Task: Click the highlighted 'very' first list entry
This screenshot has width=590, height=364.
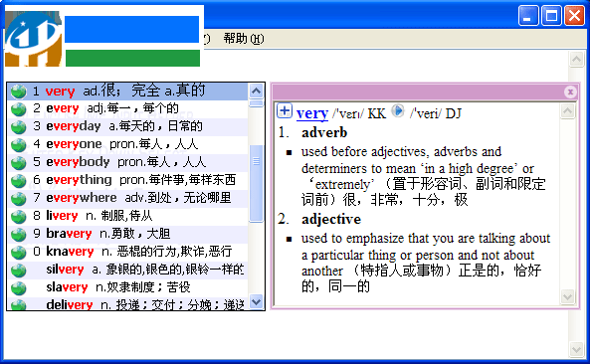Action: [128, 91]
